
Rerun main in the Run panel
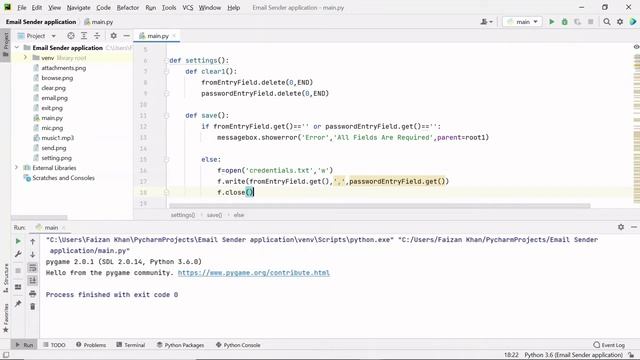coord(18,241)
